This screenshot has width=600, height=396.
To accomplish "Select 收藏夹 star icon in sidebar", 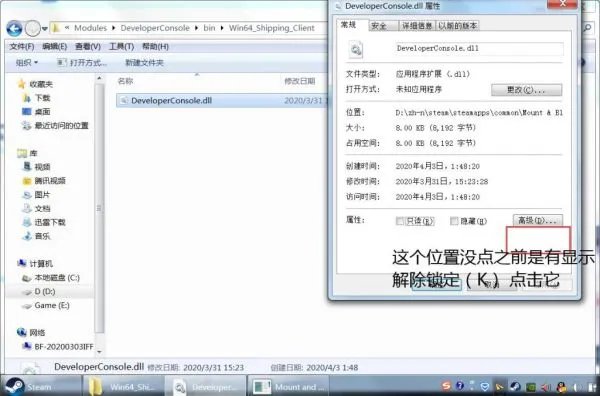I will [x=22, y=84].
